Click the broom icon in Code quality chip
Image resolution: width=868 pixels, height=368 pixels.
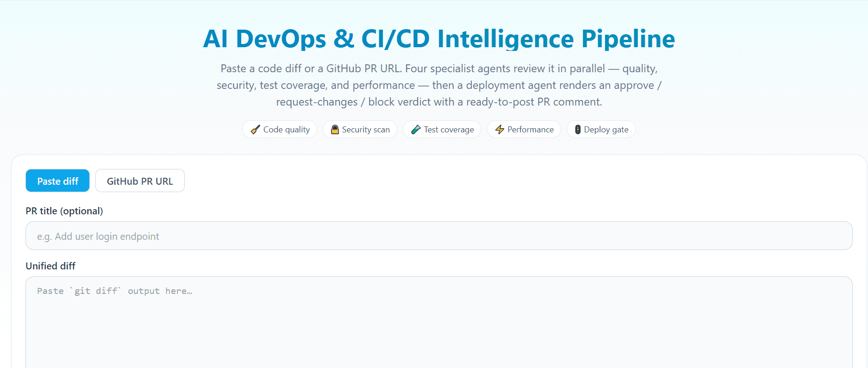(255, 130)
